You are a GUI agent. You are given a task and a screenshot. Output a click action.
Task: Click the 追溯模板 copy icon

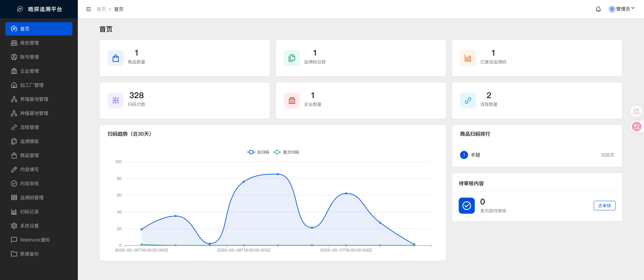[14, 142]
